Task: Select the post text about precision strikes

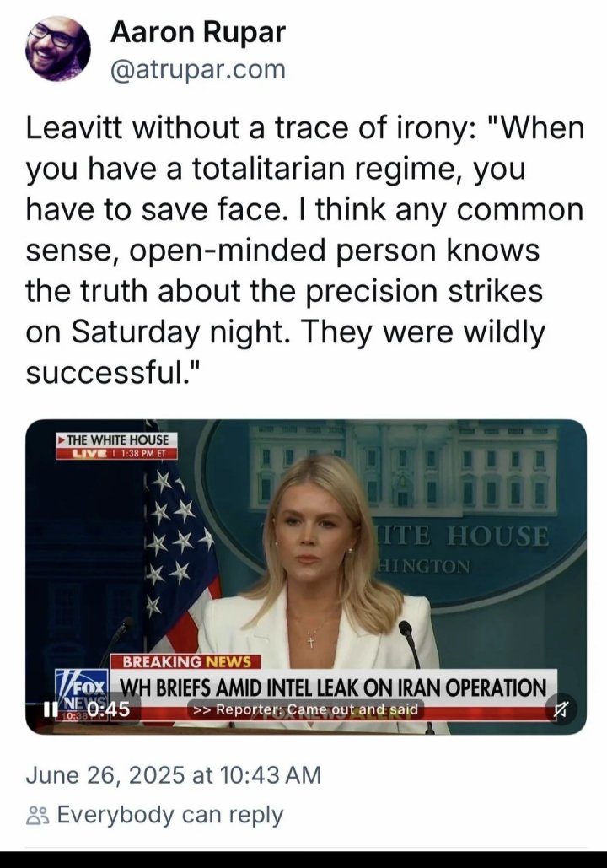Action: point(305,250)
